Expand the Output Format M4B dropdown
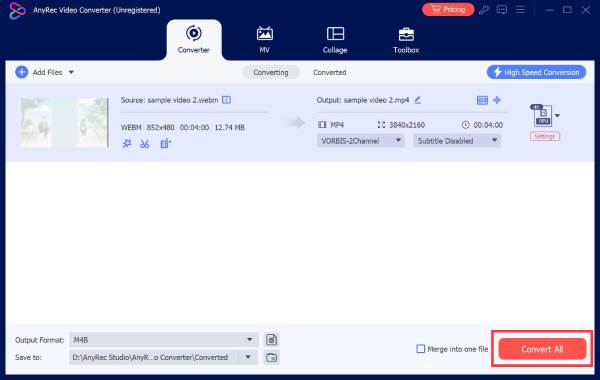 pos(163,339)
